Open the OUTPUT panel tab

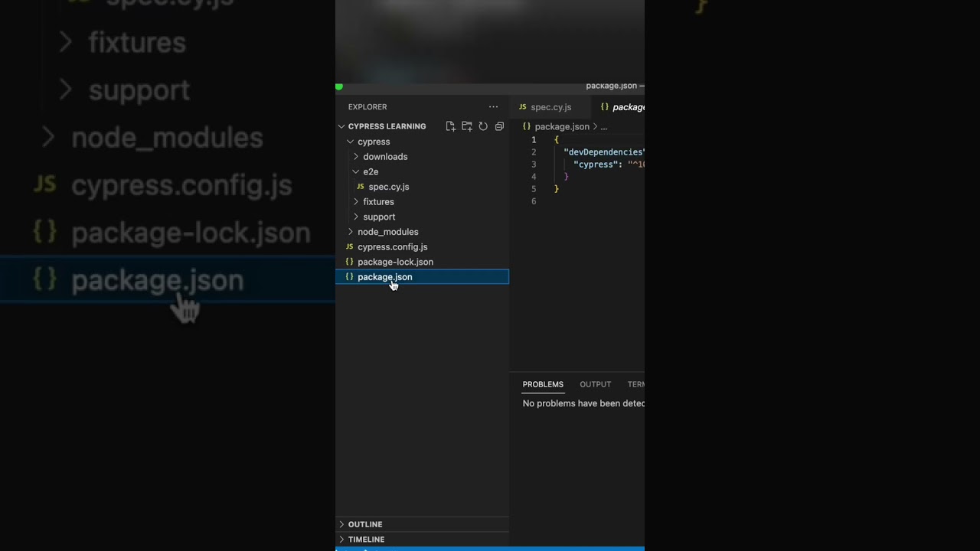595,384
